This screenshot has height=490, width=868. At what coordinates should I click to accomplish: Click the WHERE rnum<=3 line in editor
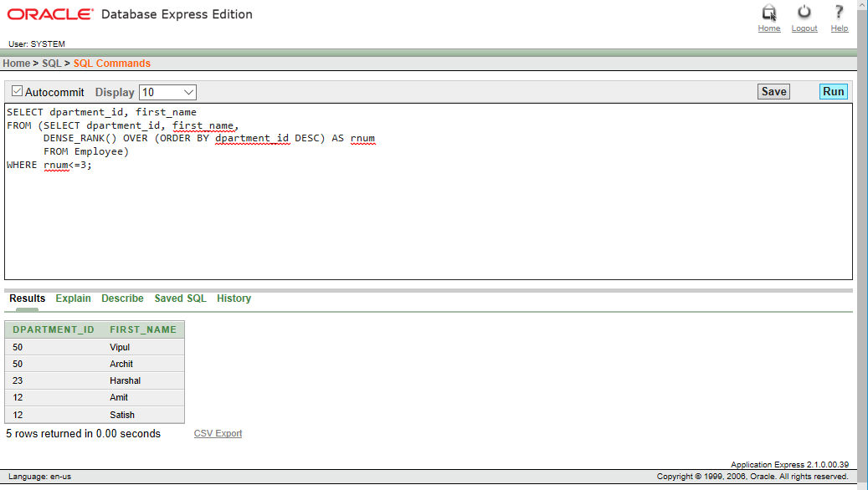click(x=49, y=165)
